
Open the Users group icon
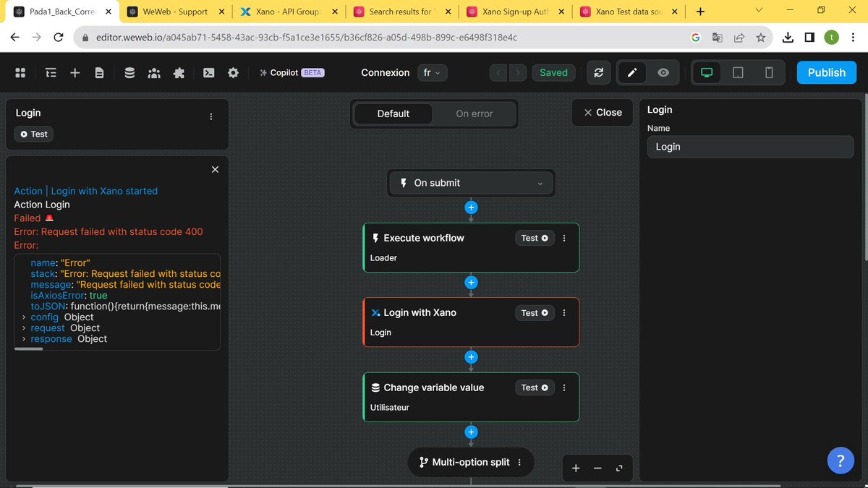click(154, 72)
